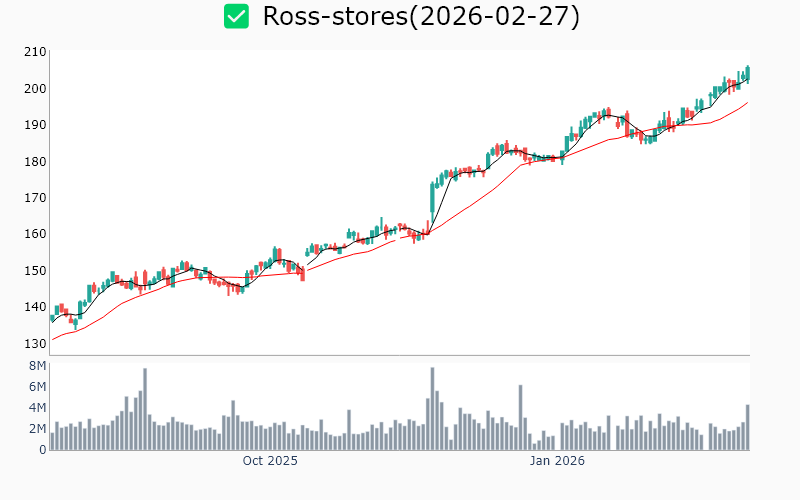Click the 160 price axis label
This screenshot has width=800, height=500.
35,234
